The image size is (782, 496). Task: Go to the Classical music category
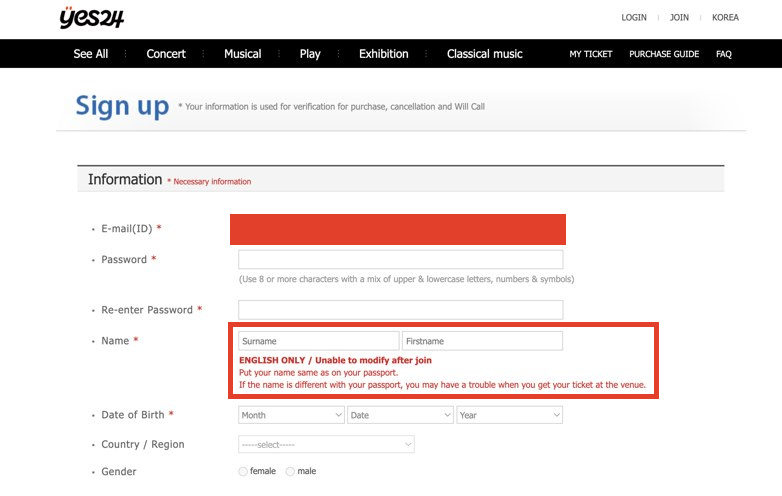pos(484,54)
